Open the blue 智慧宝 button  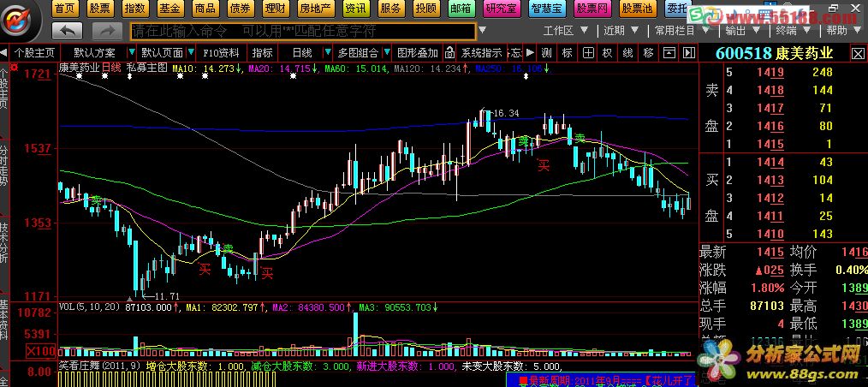(547, 8)
